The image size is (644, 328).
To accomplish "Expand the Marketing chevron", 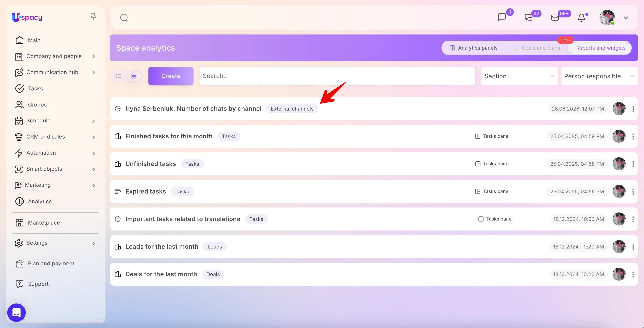I will (94, 185).
